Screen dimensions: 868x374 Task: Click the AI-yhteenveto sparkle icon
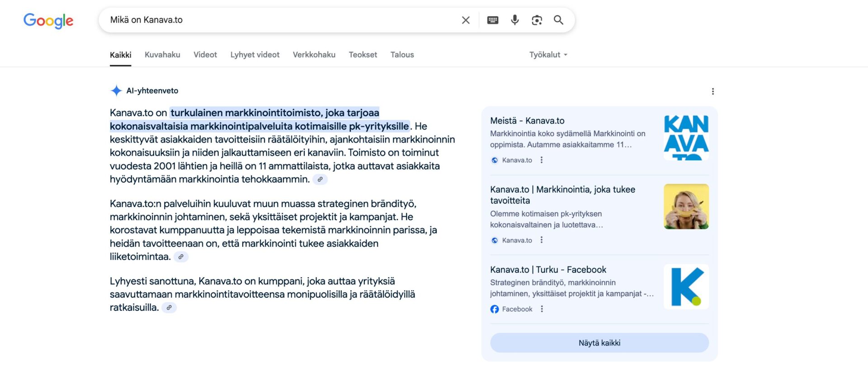[116, 90]
